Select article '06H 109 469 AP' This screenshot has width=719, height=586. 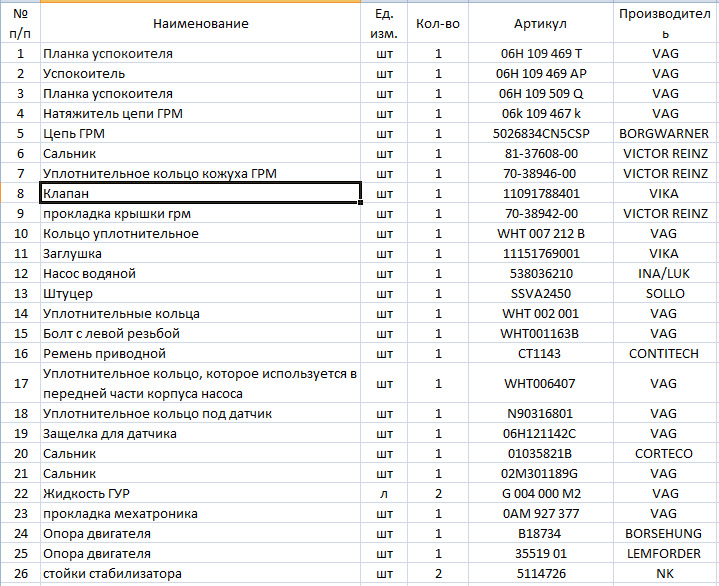[x=541, y=73]
